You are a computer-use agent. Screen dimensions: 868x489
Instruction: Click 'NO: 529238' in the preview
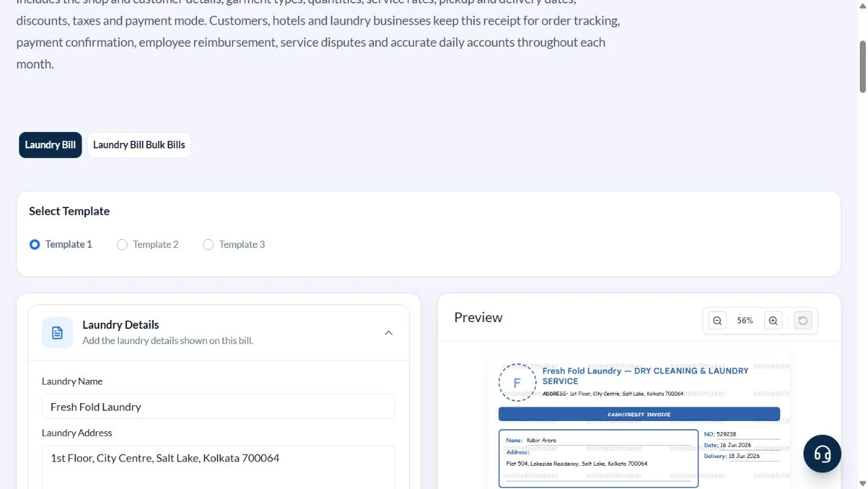click(x=720, y=434)
